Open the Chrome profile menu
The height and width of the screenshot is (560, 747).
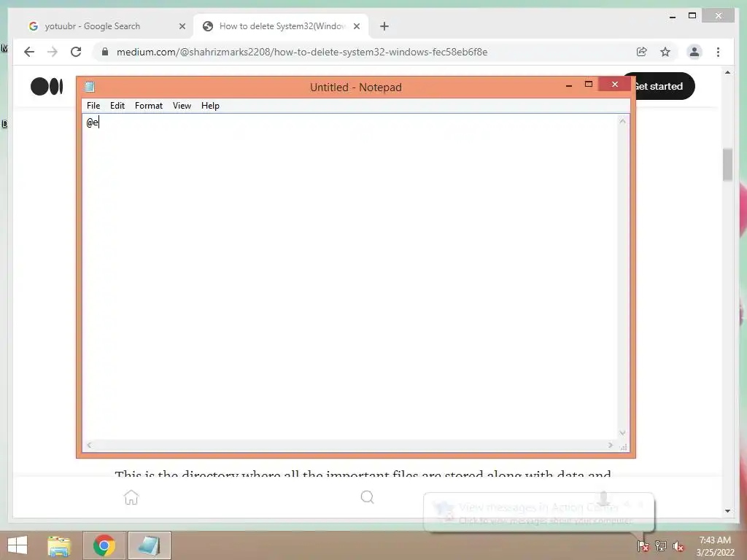click(x=694, y=52)
